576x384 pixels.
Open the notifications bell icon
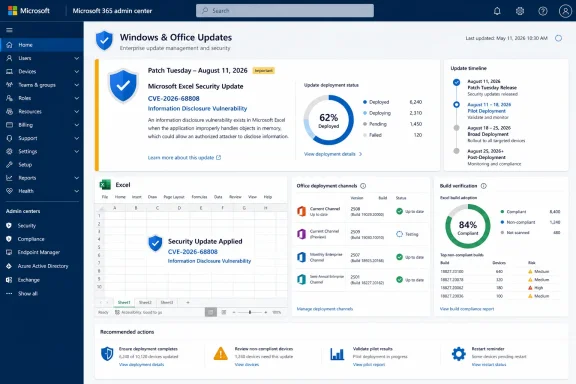(x=497, y=11)
